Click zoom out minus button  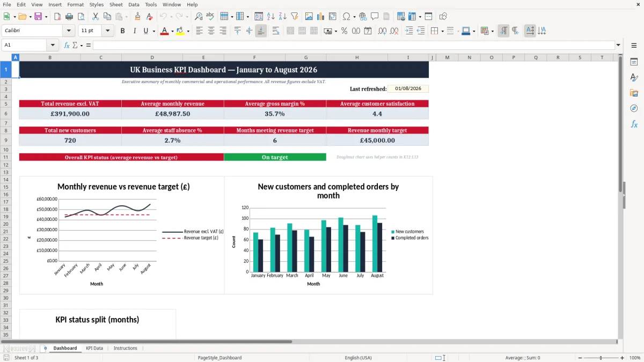pos(580,358)
